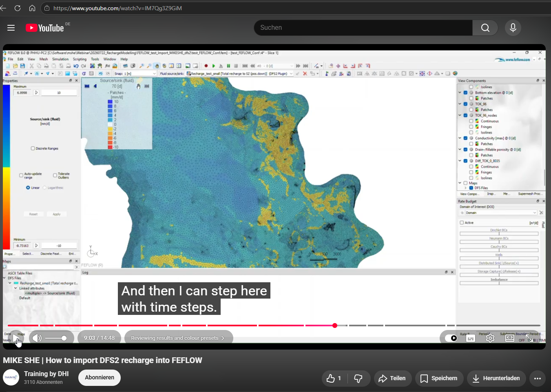The height and width of the screenshot is (392, 551).
Task: Open the FEFLOW File menu
Action: coord(11,59)
